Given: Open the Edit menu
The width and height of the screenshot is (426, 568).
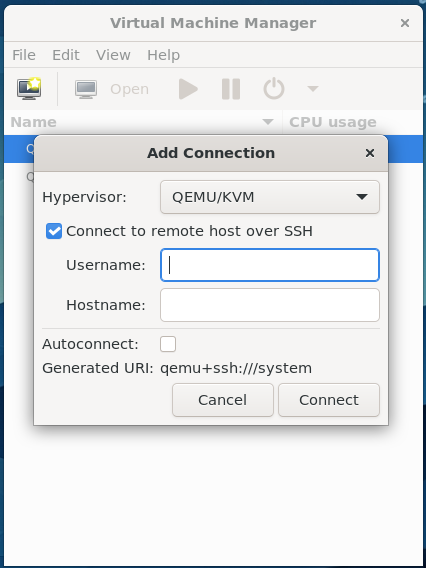Looking at the screenshot, I should click(x=66, y=55).
